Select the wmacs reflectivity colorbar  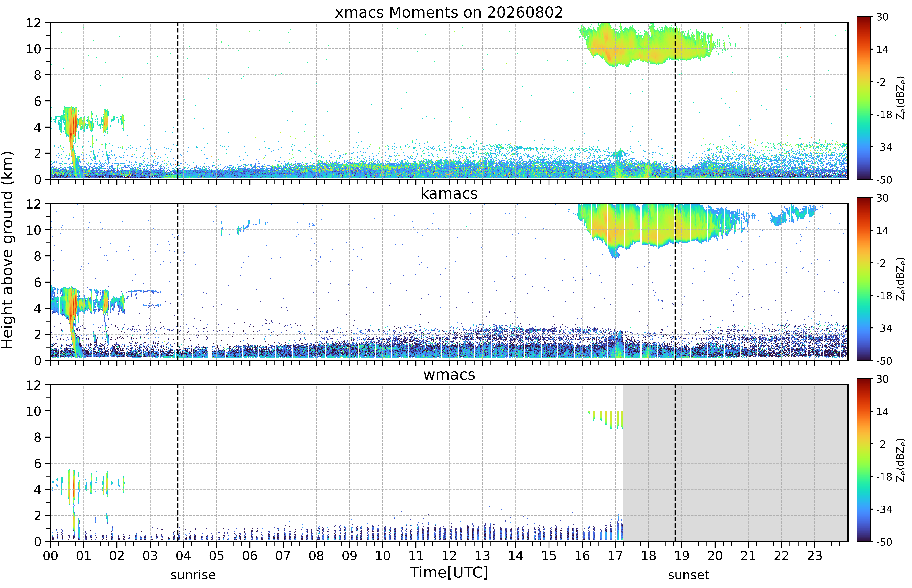coord(863,460)
